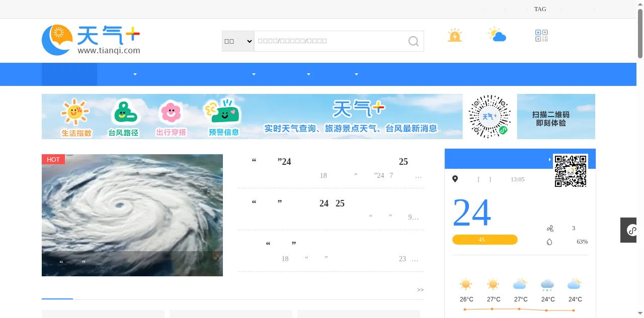Click the large 24 temperature reading
Viewport: 644px width, 318px height.
click(x=472, y=213)
